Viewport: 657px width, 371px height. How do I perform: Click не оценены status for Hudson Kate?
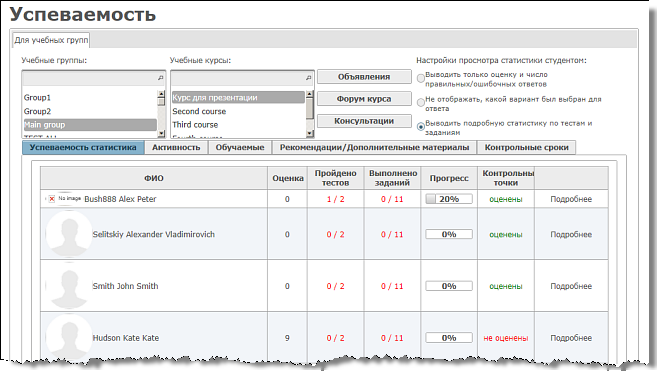[x=506, y=338]
